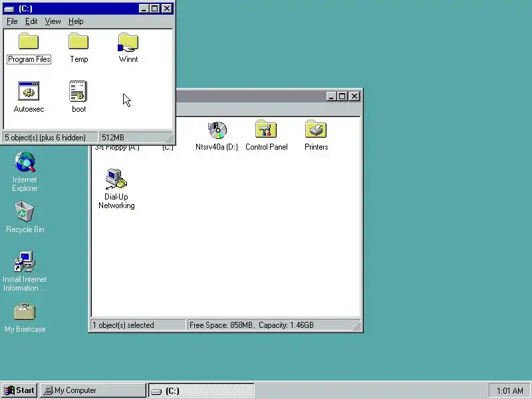The height and width of the screenshot is (399, 532).
Task: Switch to My Computer taskbar button
Action: 93,390
